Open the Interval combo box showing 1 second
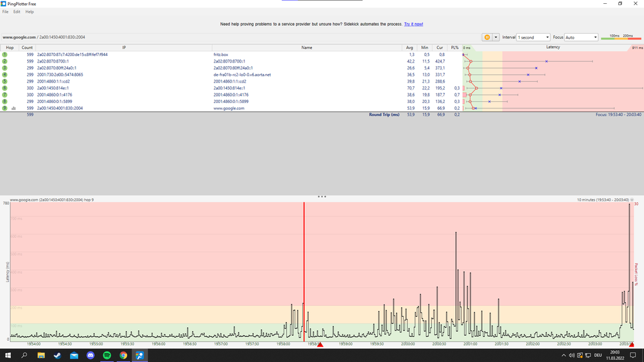 point(533,37)
